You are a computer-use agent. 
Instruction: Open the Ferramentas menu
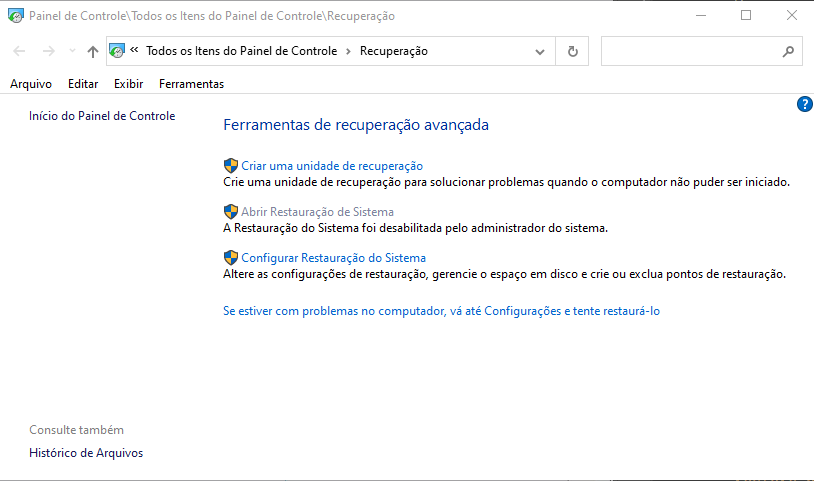(x=191, y=84)
